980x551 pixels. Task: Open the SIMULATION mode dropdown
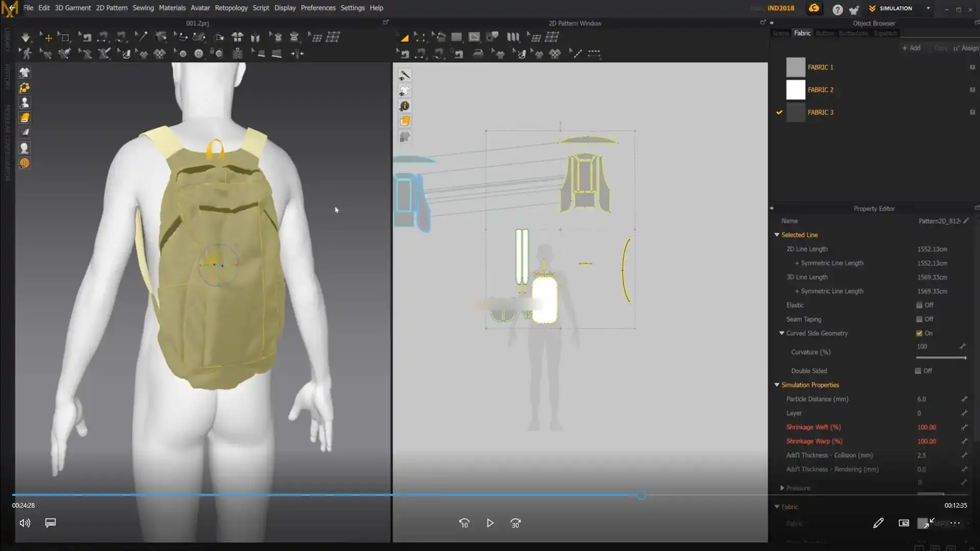[928, 8]
